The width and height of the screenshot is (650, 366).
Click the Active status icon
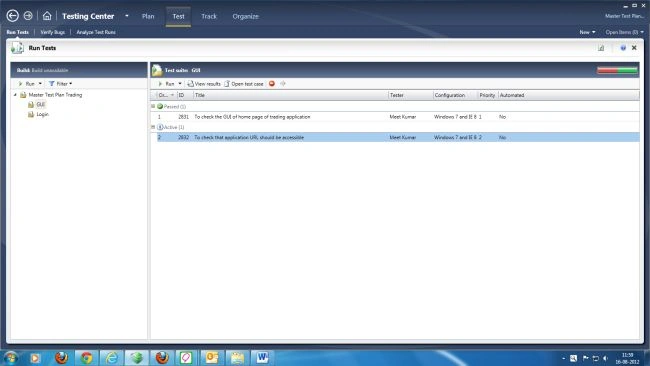point(160,127)
